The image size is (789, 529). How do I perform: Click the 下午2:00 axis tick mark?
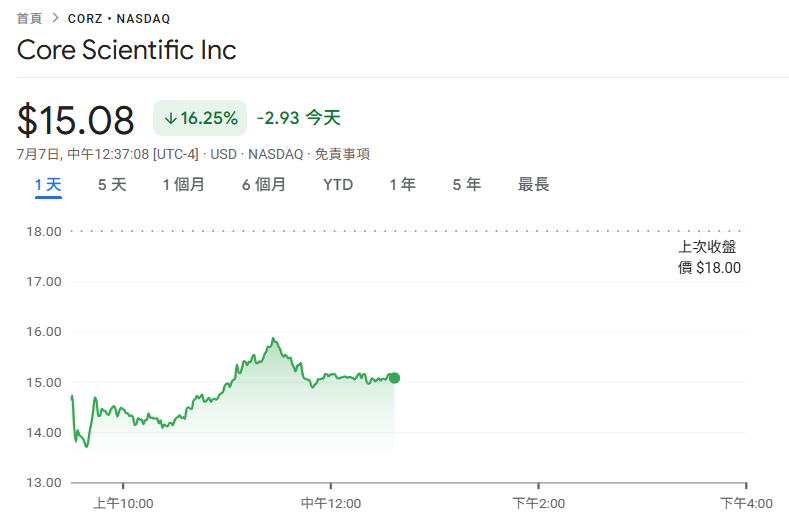[x=538, y=485]
